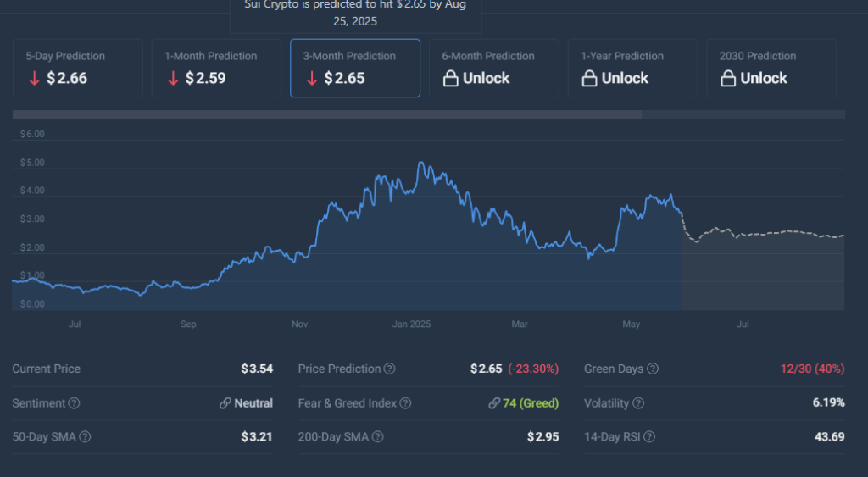Open help icon next to 14-Day RSI
Viewport: 868px width, 477px height.
[649, 436]
